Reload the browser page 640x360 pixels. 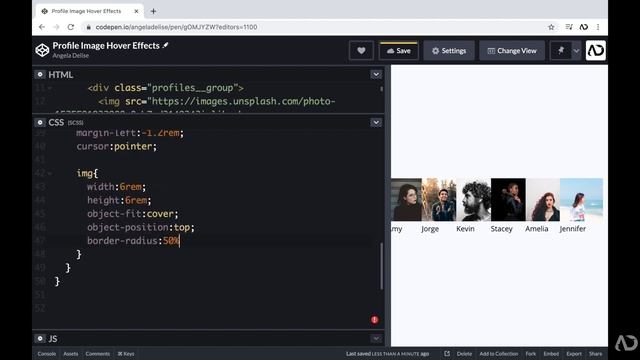pyautogui.click(x=71, y=27)
